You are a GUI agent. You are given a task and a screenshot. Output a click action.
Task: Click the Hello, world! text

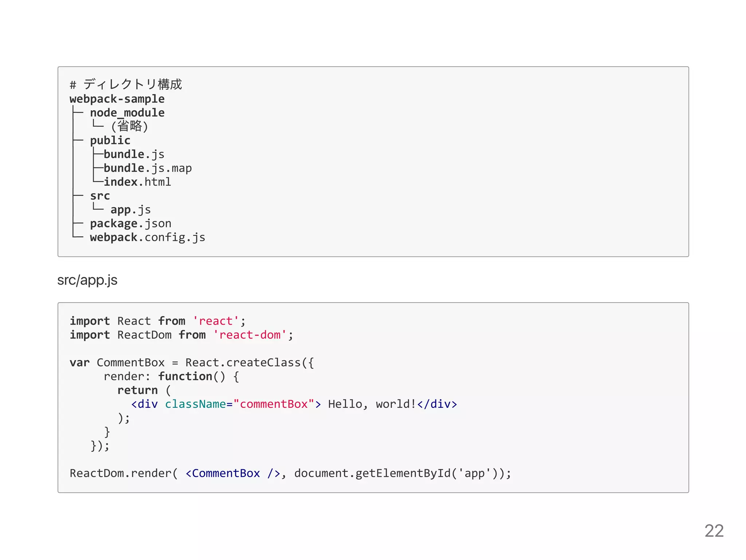[372, 404]
